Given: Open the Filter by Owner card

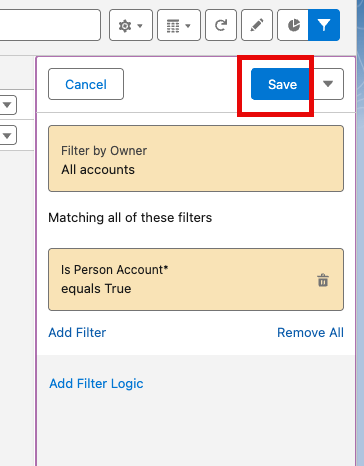Looking at the screenshot, I should tap(196, 159).
